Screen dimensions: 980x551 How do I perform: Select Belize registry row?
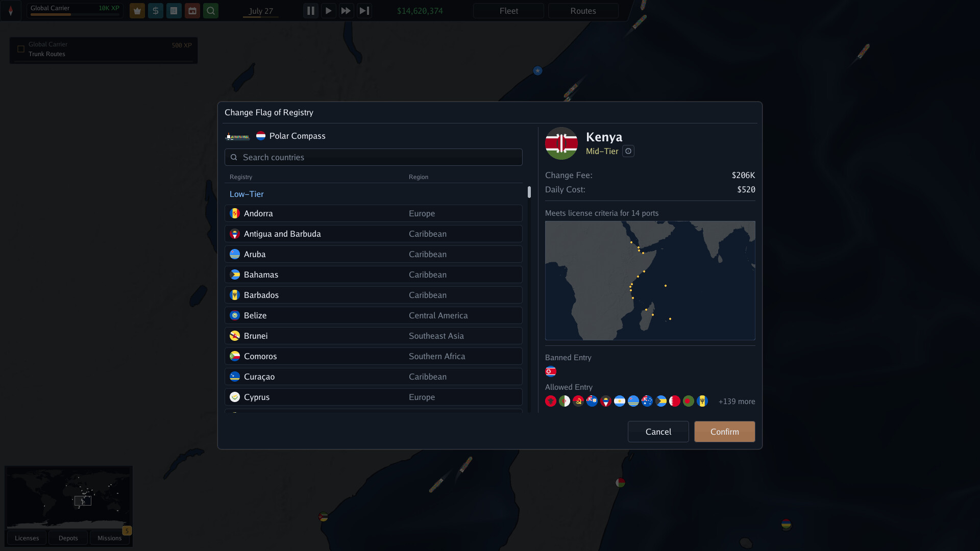[x=373, y=315]
